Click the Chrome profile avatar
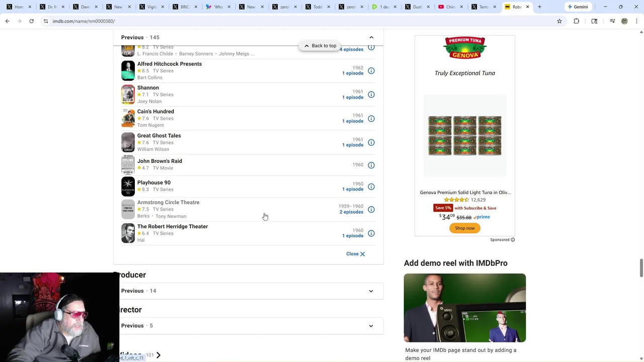 point(624,21)
